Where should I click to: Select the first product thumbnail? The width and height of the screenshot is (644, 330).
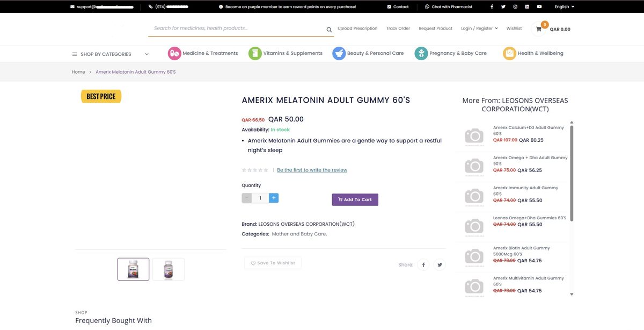(x=133, y=269)
